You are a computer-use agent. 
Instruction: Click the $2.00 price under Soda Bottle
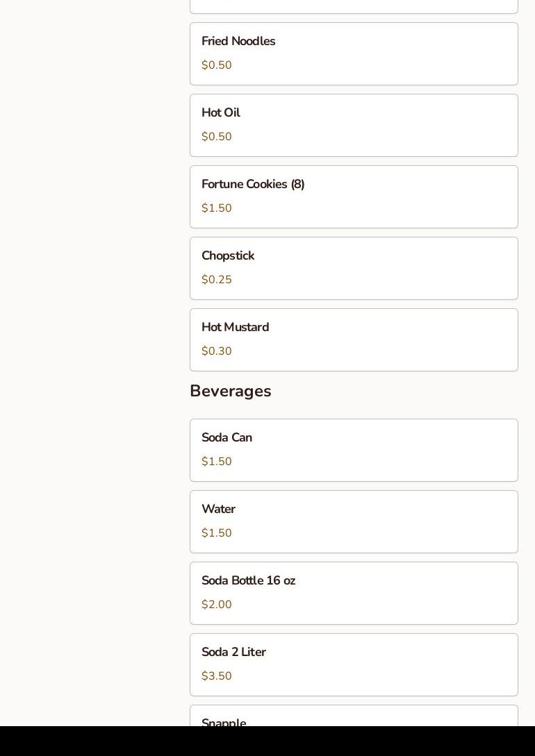coord(217,605)
